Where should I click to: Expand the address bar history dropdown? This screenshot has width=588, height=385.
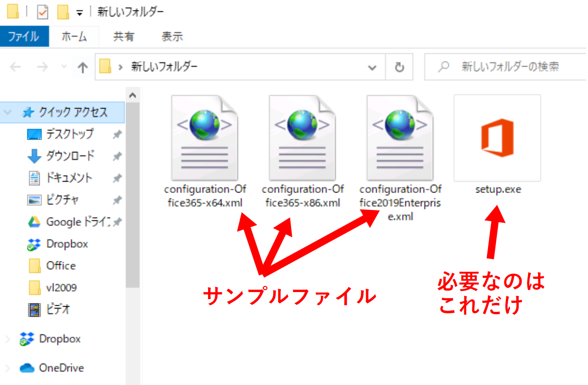tap(372, 67)
